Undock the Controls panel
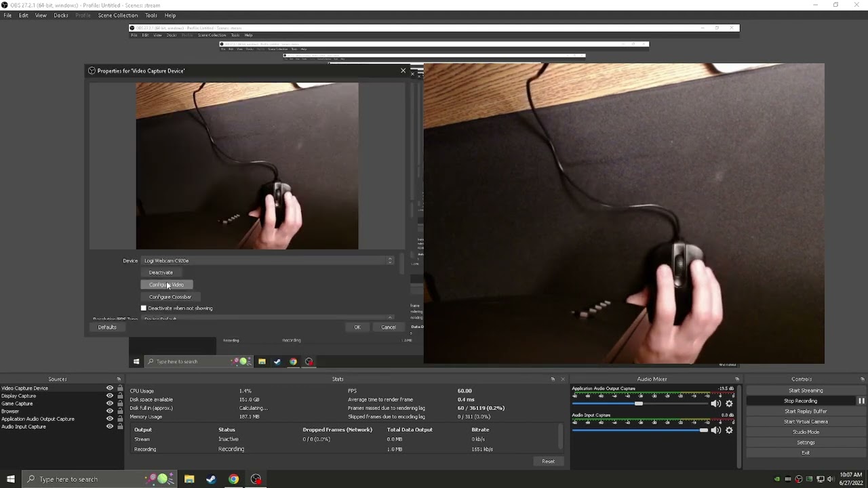868x488 pixels. click(x=863, y=380)
